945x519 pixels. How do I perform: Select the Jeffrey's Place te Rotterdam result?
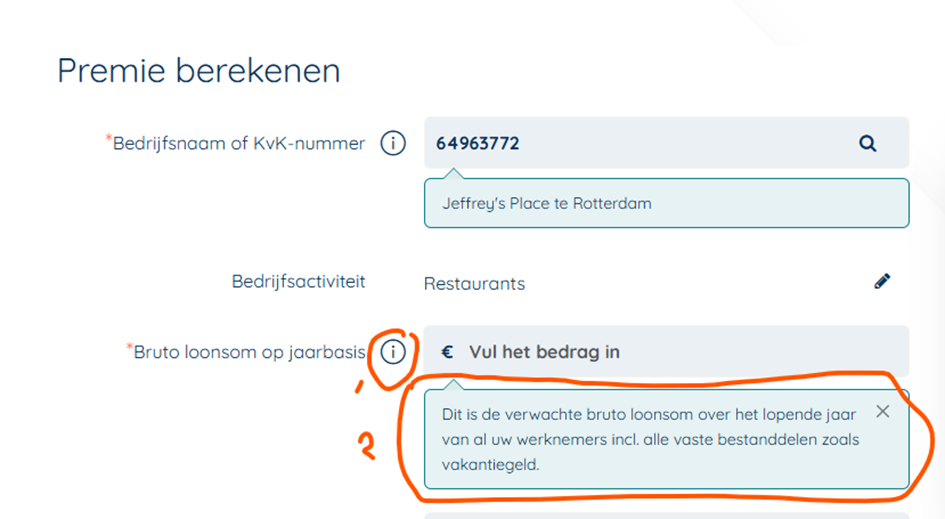[667, 203]
